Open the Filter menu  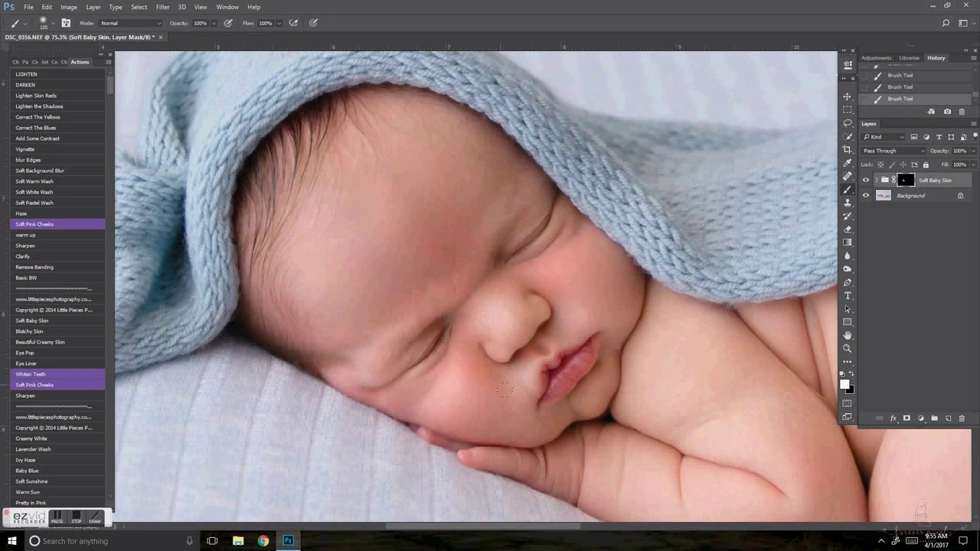(x=162, y=7)
